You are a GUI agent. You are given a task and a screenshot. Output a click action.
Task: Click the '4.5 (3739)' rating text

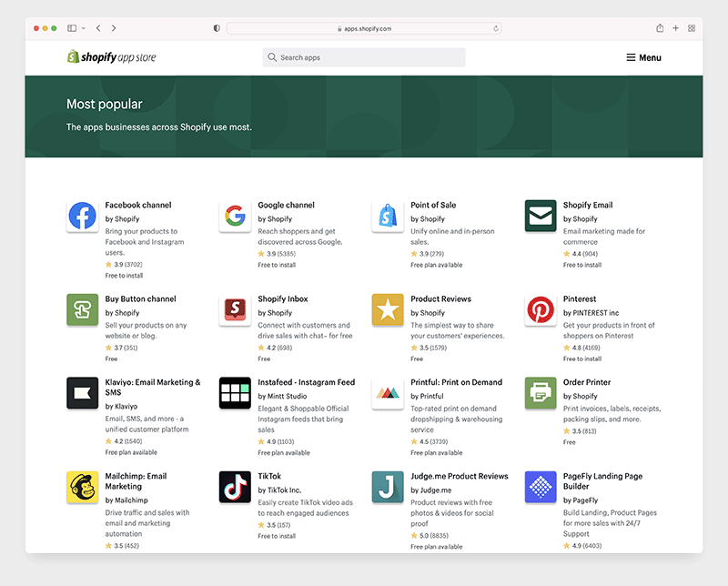pyautogui.click(x=434, y=441)
